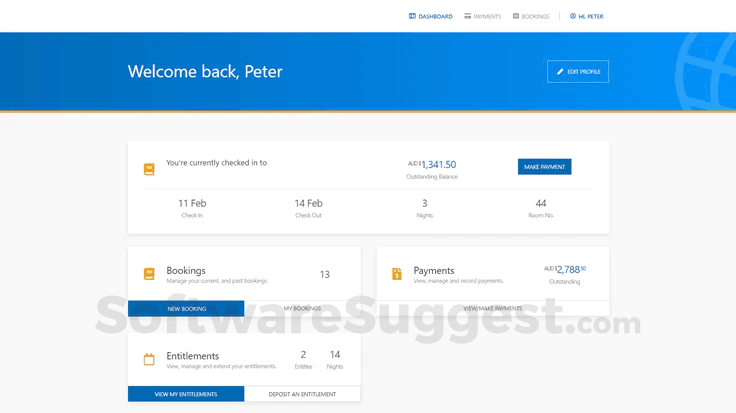Click View/Make Payments button
Image resolution: width=736 pixels, height=413 pixels.
(x=493, y=309)
